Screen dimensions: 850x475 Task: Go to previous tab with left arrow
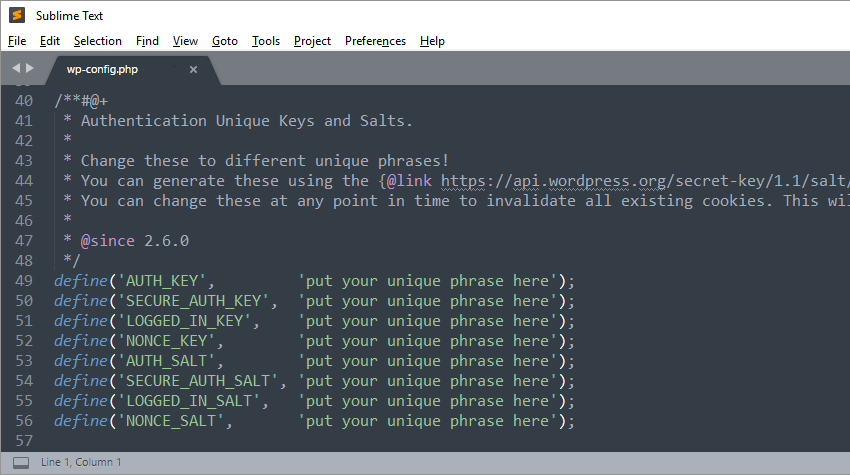[16, 68]
